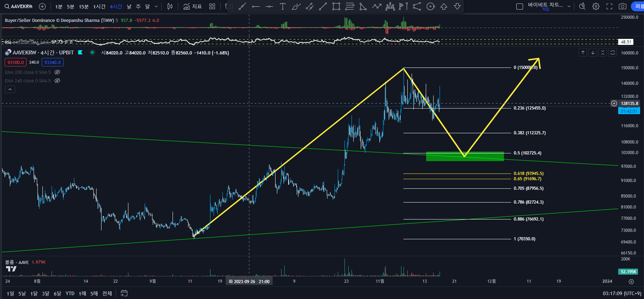Open the indicator templates grid icon
The image size is (644, 299).
coord(212,6)
